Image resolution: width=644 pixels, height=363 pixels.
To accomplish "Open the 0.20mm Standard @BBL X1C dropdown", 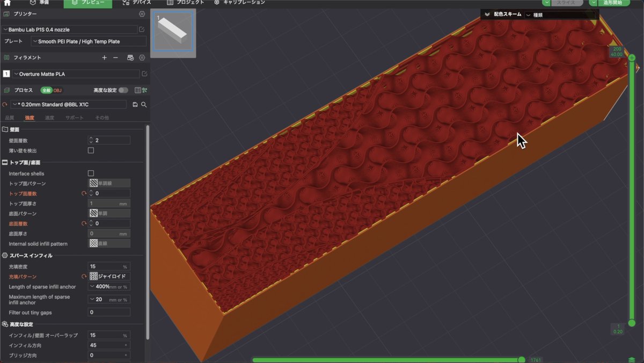I will (x=69, y=105).
